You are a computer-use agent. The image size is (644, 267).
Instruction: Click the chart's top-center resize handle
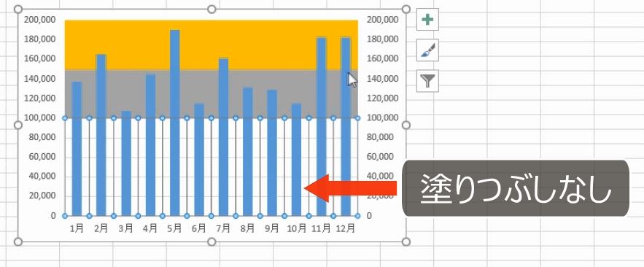click(x=212, y=9)
